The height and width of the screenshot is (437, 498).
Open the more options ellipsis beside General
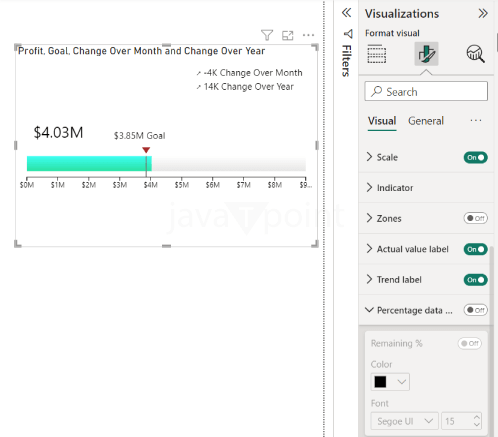pos(476,120)
